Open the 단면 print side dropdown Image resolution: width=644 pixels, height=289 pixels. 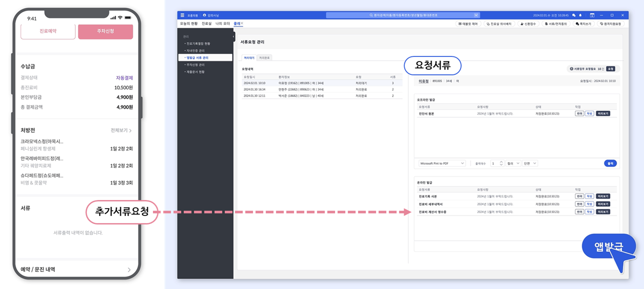(530, 163)
